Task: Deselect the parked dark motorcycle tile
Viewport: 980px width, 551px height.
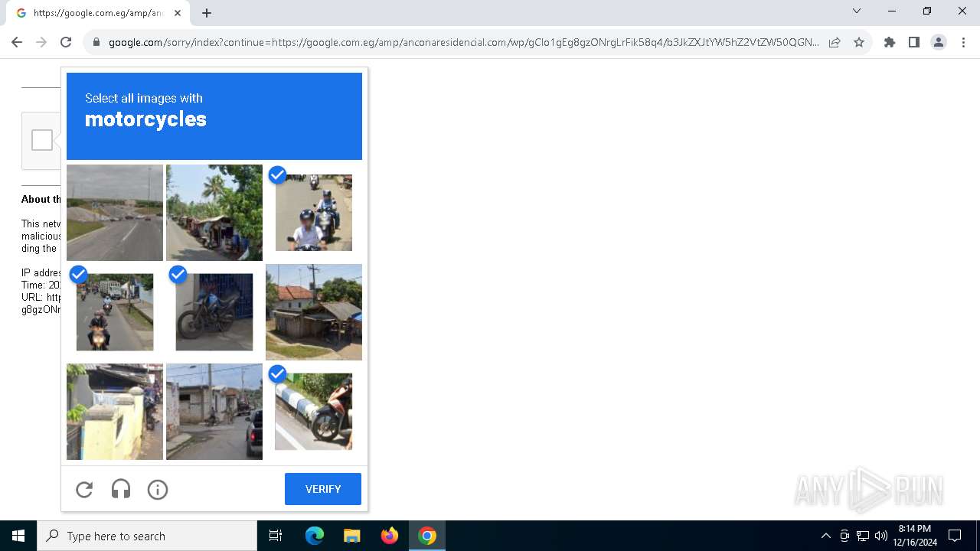Action: [x=214, y=312]
